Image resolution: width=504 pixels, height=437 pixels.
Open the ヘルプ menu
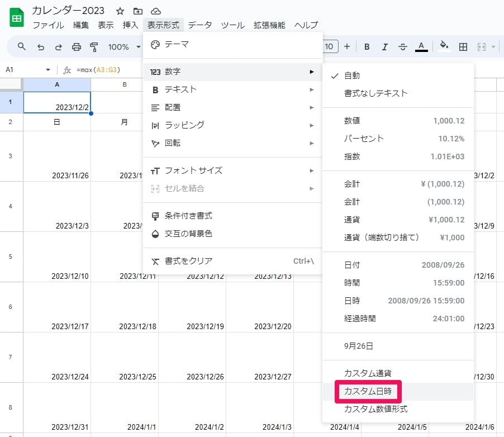pos(306,25)
